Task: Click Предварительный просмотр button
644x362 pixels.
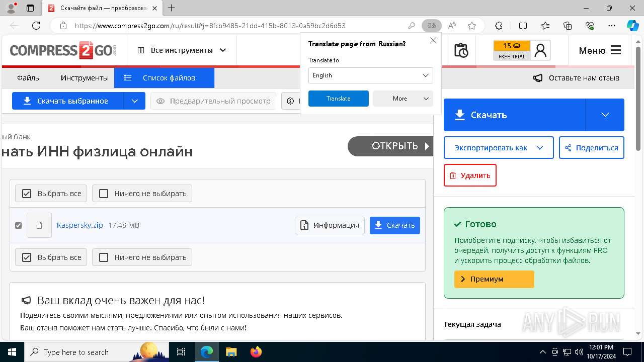Action: [213, 101]
